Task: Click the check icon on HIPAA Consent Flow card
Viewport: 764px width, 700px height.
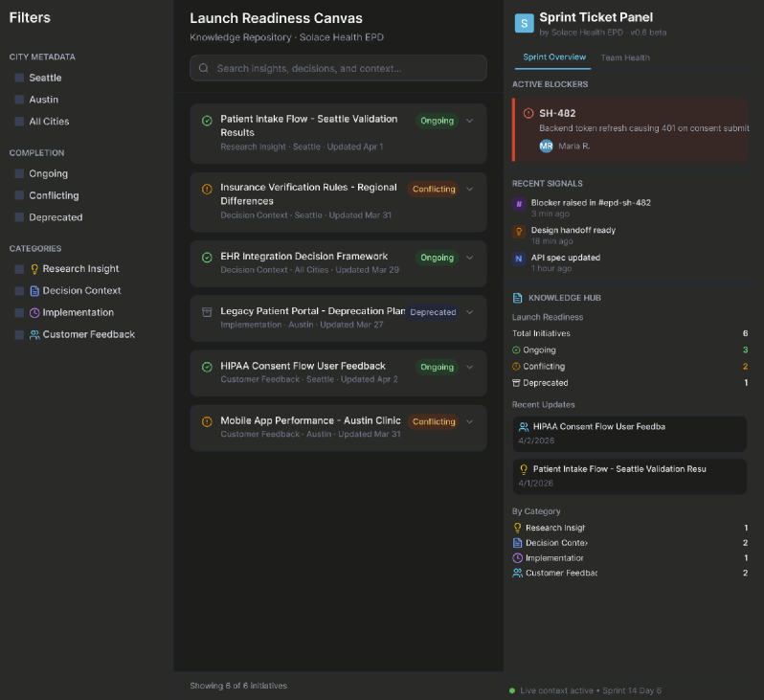Action: [207, 367]
